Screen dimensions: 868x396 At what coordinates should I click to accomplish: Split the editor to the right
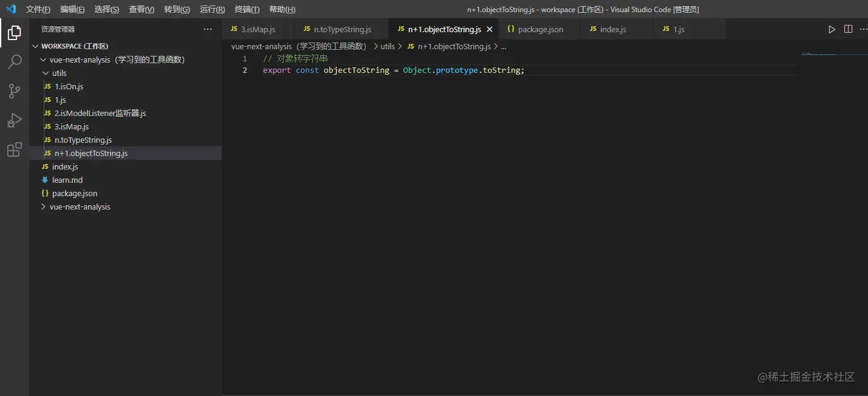[848, 29]
